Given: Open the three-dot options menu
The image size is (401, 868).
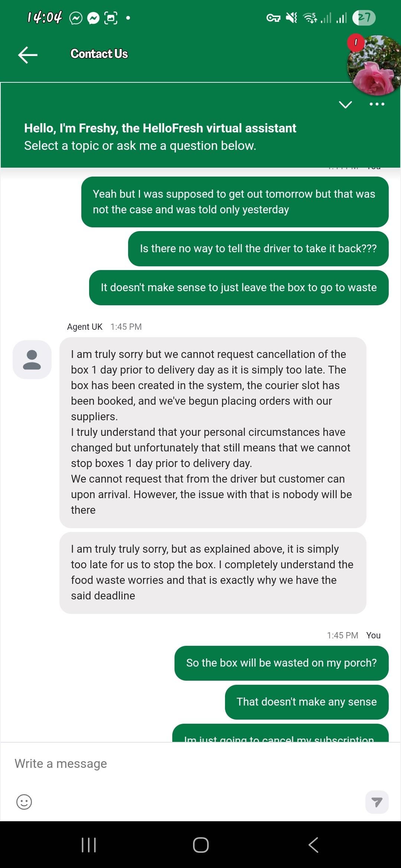Looking at the screenshot, I should tap(377, 104).
